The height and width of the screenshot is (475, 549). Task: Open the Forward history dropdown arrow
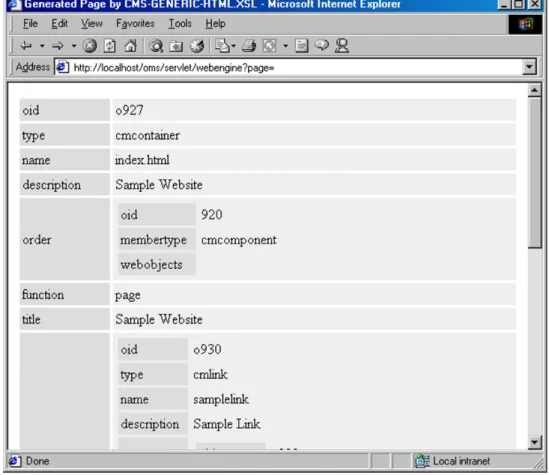[x=74, y=46]
